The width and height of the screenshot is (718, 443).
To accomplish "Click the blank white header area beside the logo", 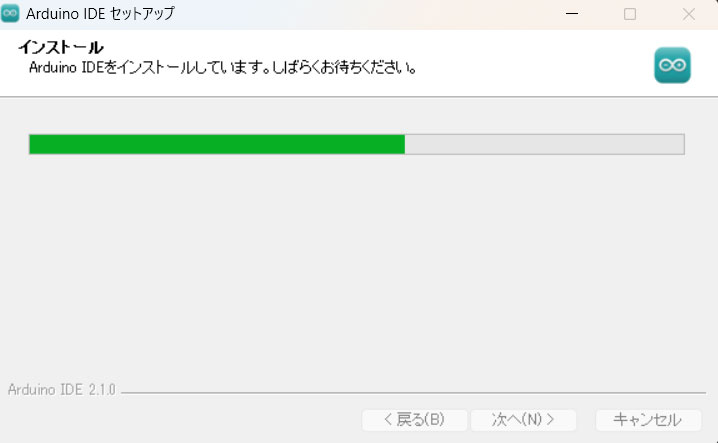I will point(533,64).
